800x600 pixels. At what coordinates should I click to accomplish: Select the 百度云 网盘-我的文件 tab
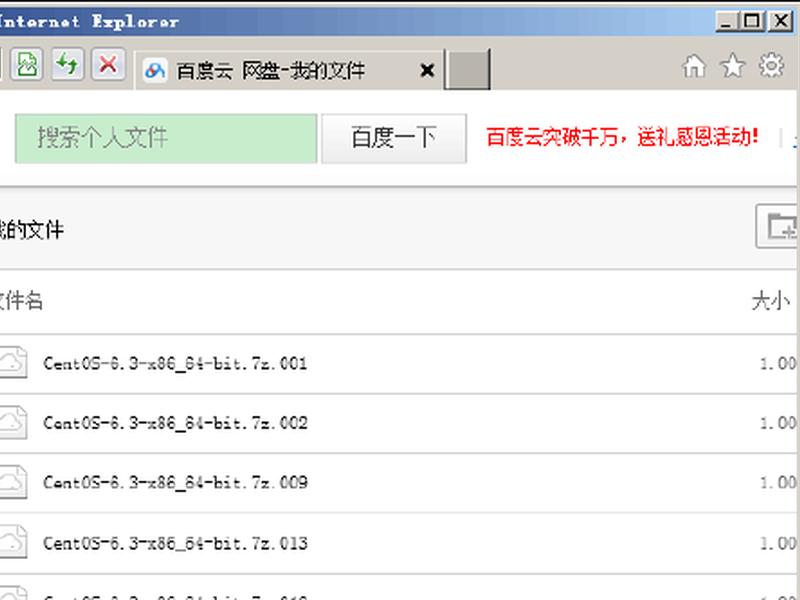[288, 70]
